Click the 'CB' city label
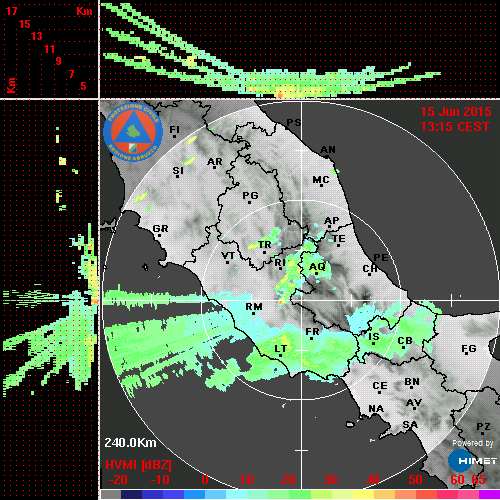Image resolution: width=500 pixels, height=500 pixels. 405,341
